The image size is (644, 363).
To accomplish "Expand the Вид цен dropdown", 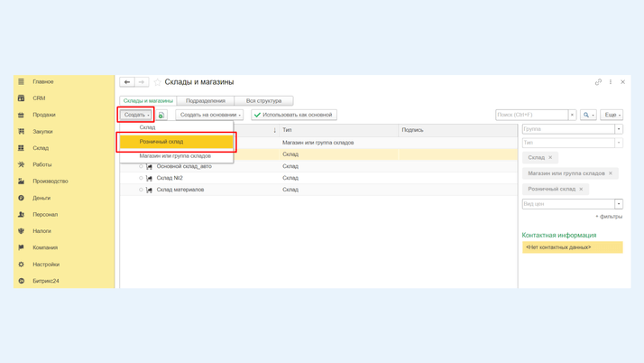I will 619,204.
